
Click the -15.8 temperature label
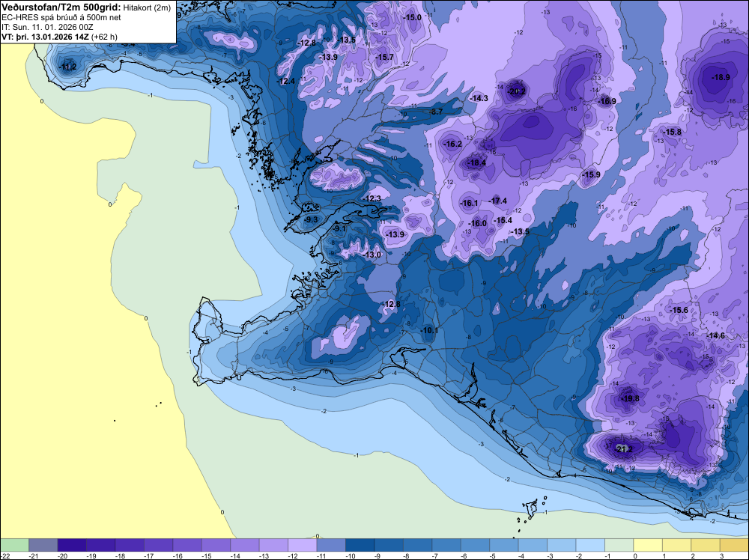673,133
